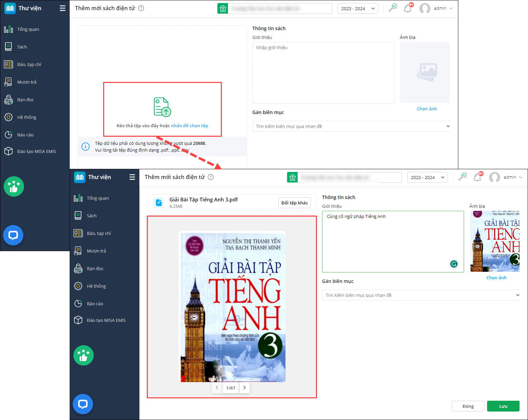Click Đào tạo MISA EMIS cube icon in front window
Viewport: 528px width, 420px height.
tap(78, 320)
